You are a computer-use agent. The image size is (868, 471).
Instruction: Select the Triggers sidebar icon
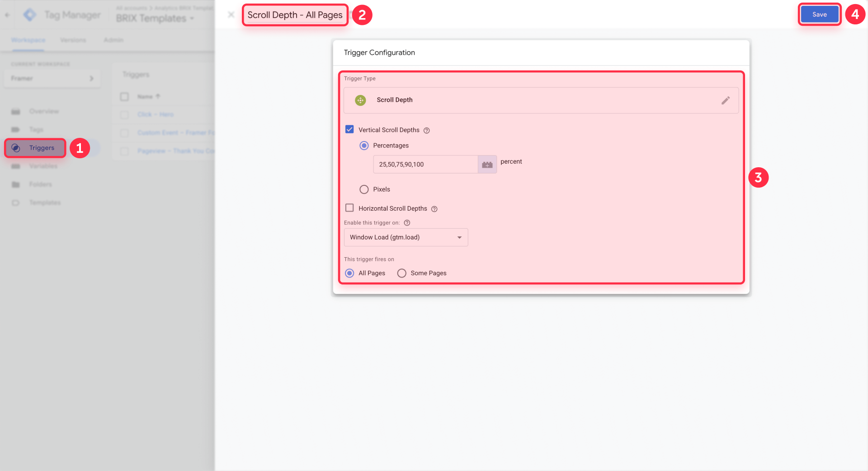click(x=15, y=148)
